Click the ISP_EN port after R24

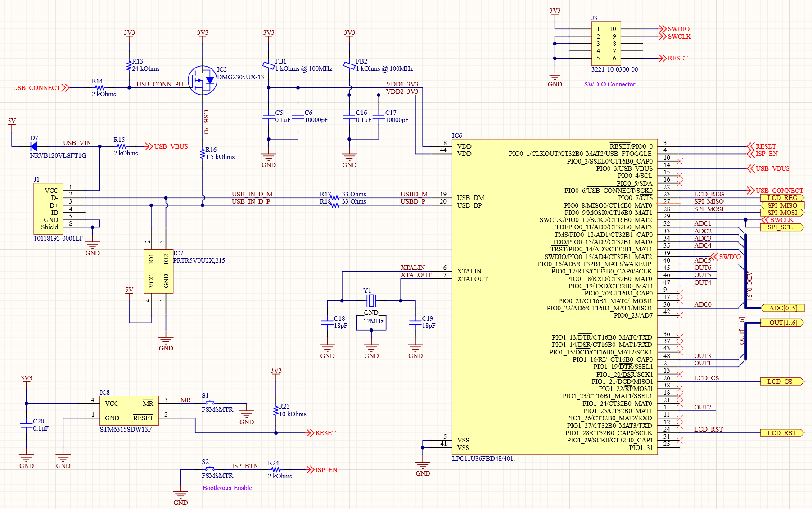pyautogui.click(x=322, y=470)
